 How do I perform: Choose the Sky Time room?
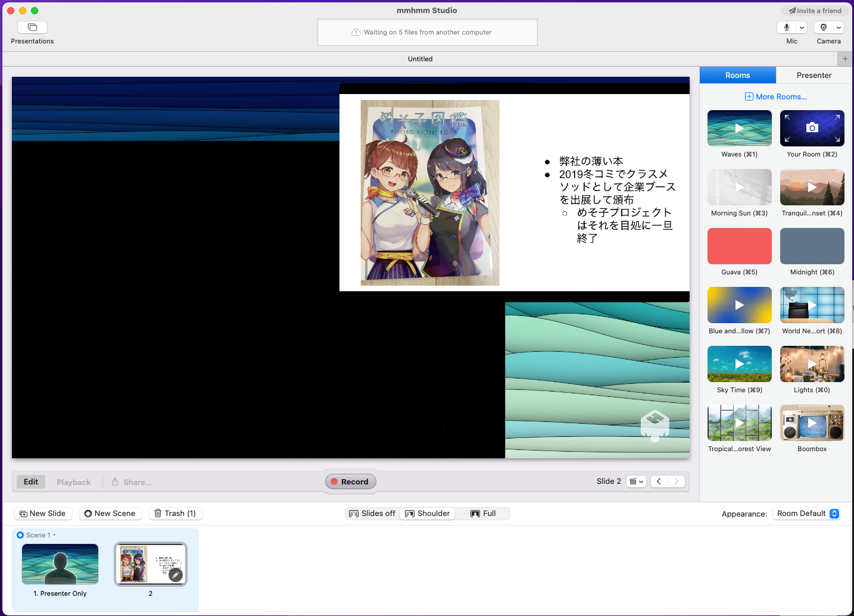pyautogui.click(x=739, y=364)
